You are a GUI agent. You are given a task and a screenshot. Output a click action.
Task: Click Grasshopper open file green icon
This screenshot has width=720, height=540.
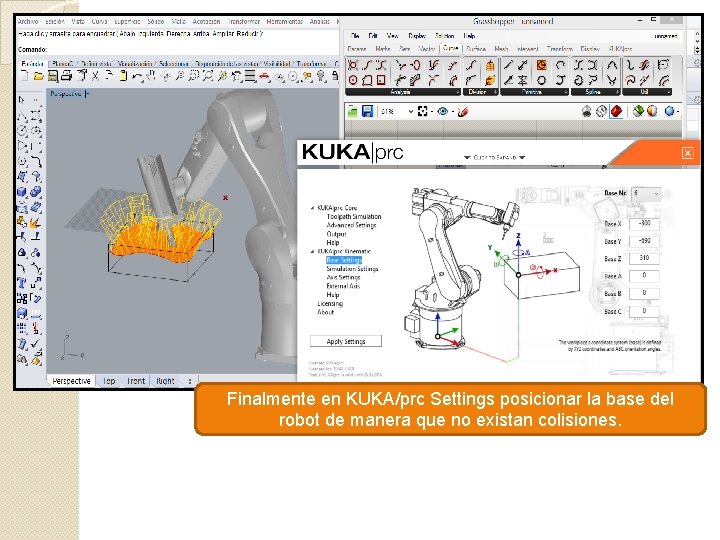352,111
